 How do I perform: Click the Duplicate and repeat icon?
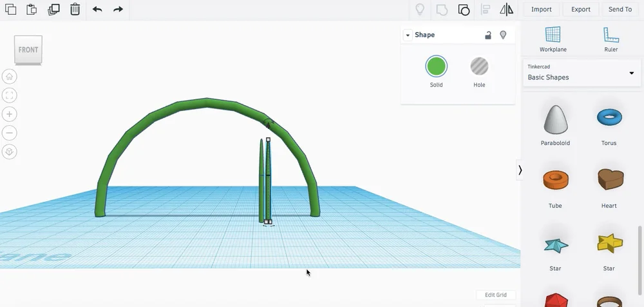coord(53,9)
